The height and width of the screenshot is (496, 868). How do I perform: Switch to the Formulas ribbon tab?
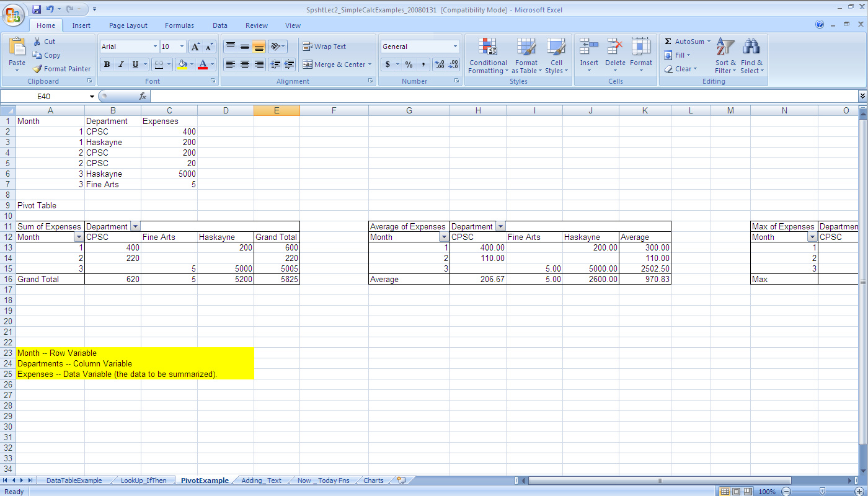(179, 25)
